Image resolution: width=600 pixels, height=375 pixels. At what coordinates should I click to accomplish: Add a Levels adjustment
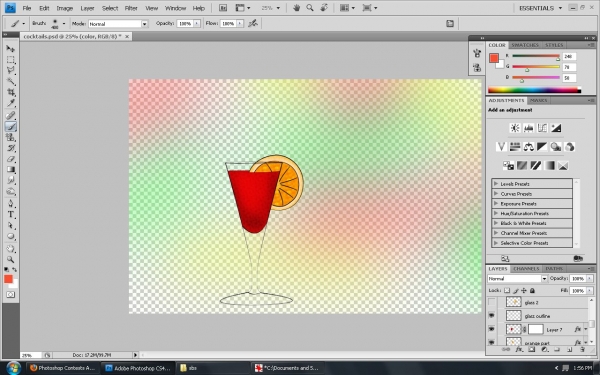pyautogui.click(x=528, y=128)
